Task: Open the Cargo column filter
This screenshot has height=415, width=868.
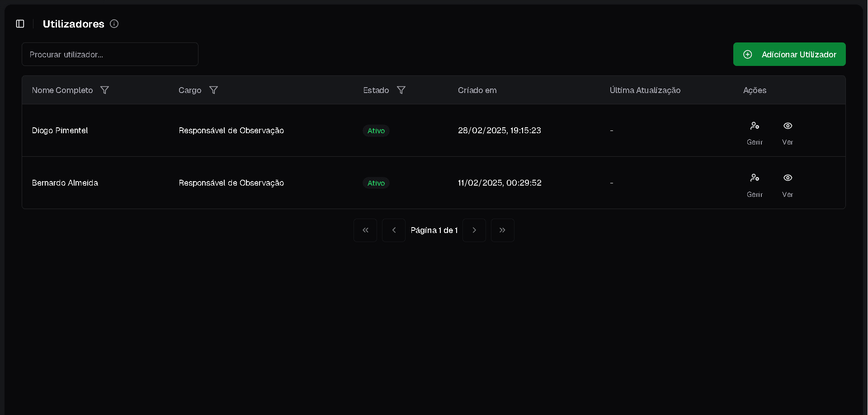Action: pos(213,90)
